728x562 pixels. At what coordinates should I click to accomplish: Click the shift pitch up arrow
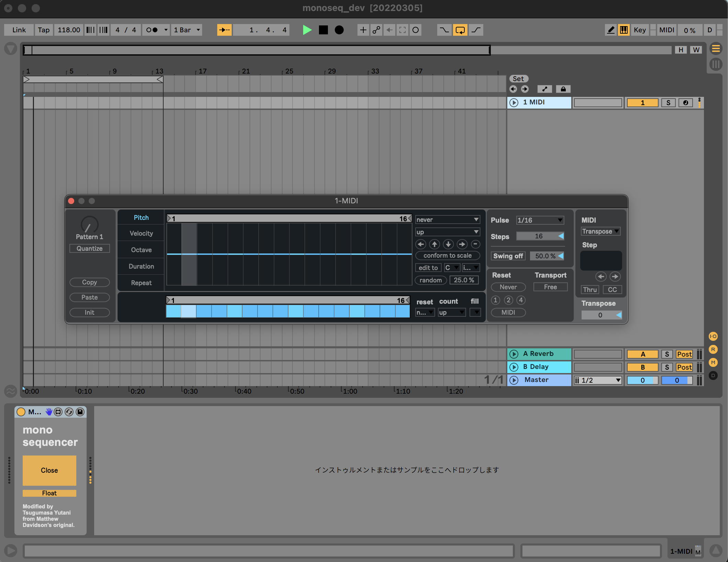pyautogui.click(x=434, y=244)
